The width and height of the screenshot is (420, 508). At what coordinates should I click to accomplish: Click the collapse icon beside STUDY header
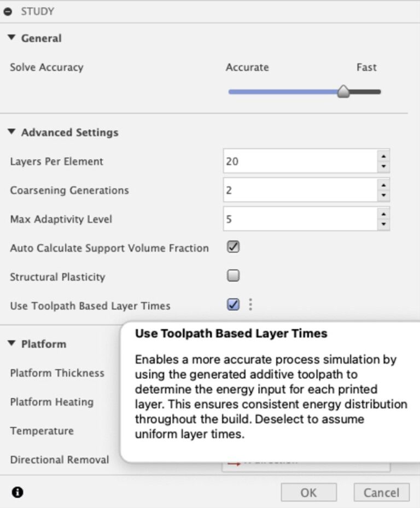(8, 10)
